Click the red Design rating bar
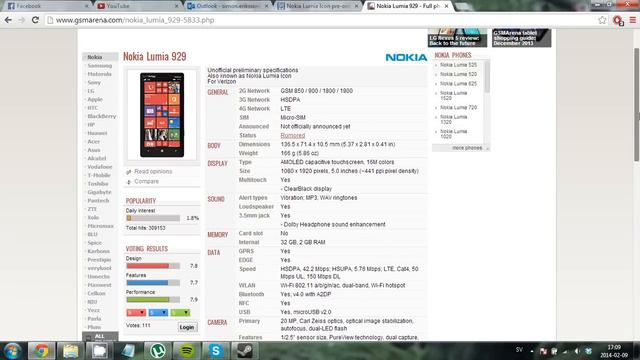 click(153, 266)
